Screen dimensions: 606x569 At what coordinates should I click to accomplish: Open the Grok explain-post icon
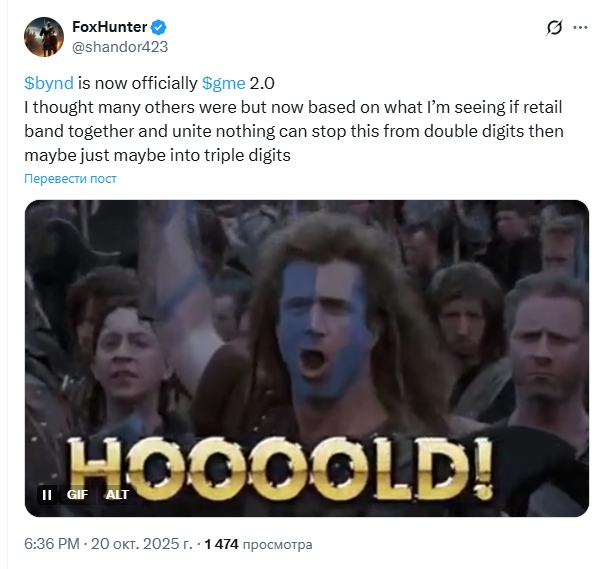click(x=555, y=27)
